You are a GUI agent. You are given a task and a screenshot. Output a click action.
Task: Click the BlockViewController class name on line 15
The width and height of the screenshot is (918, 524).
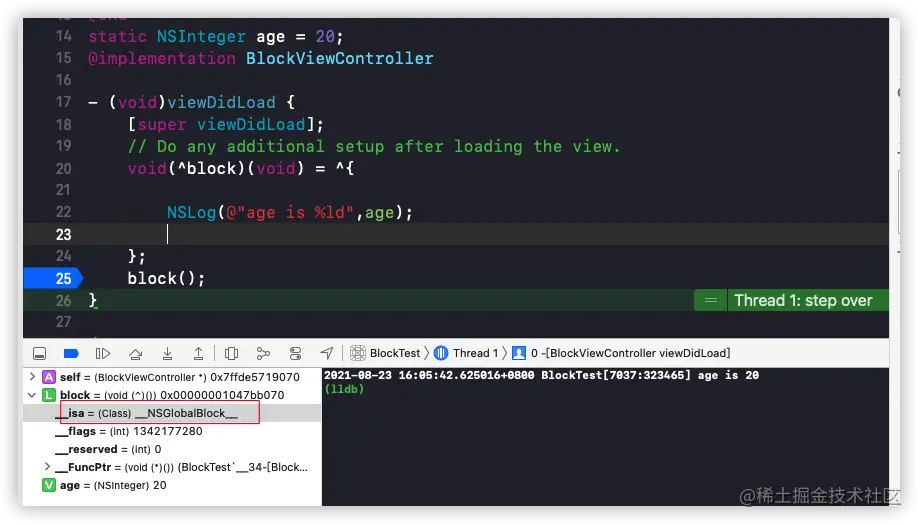point(340,59)
